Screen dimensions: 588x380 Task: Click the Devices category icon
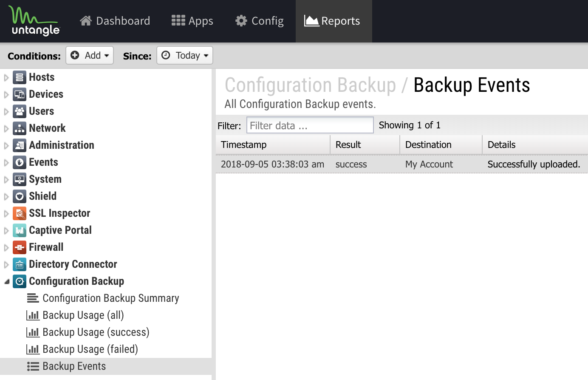(x=20, y=94)
